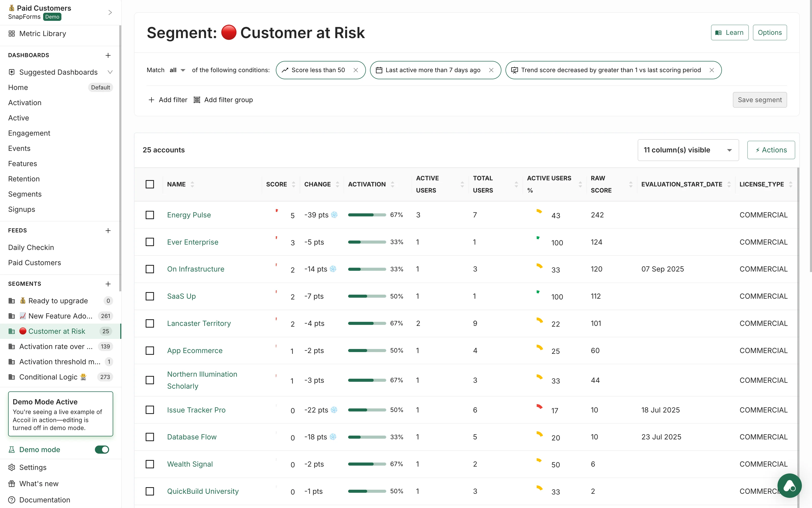Click Wealth Signal activation progress bar
This screenshot has width=812, height=508.
tap(367, 464)
